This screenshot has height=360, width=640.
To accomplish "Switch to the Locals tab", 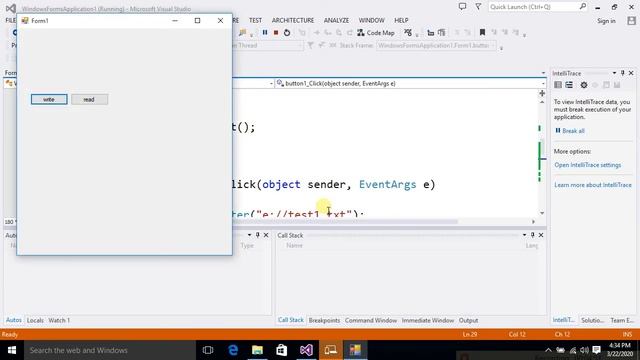I will click(35, 320).
